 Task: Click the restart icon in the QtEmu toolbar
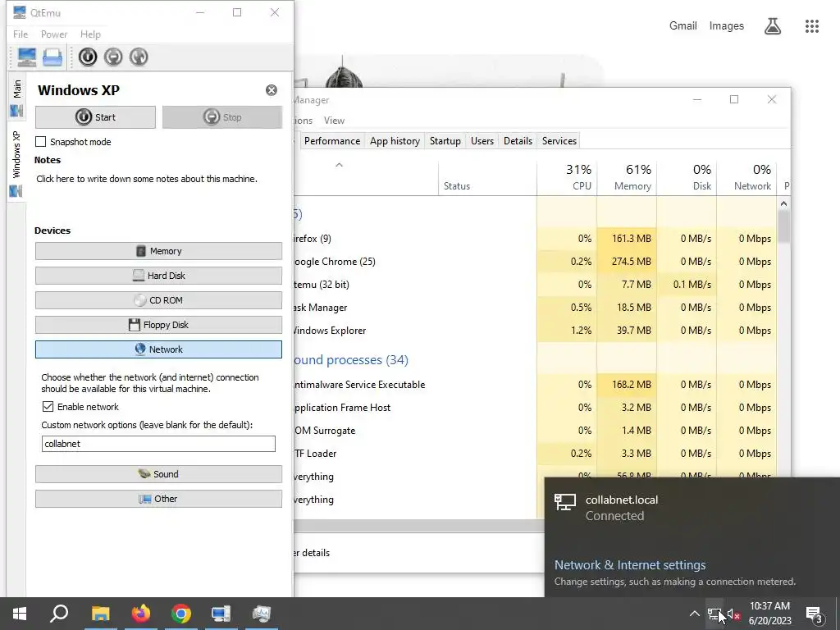click(139, 57)
